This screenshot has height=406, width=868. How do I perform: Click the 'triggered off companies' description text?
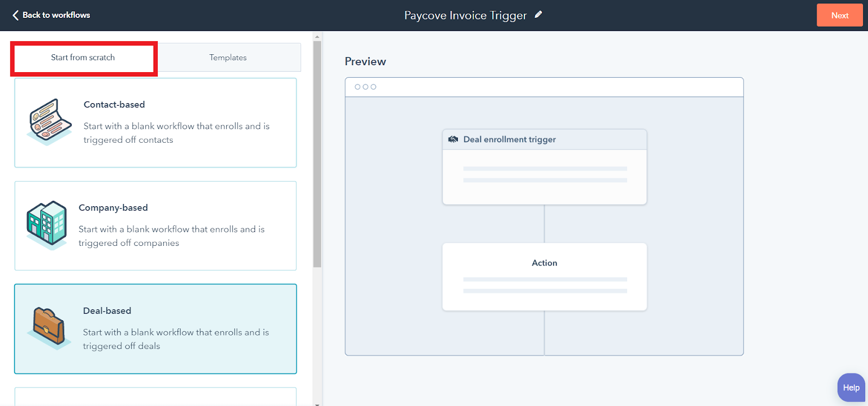pos(129,243)
